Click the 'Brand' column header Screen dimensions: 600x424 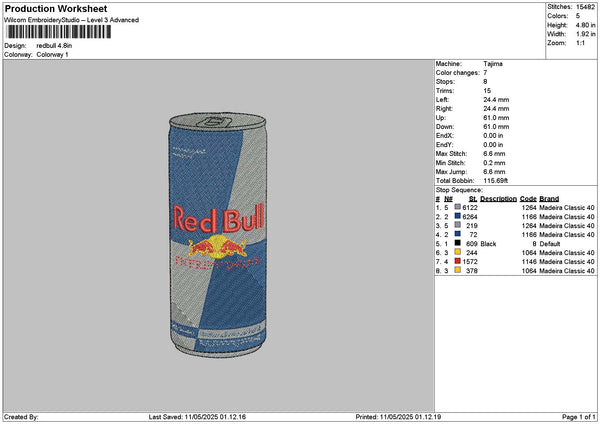click(x=549, y=199)
